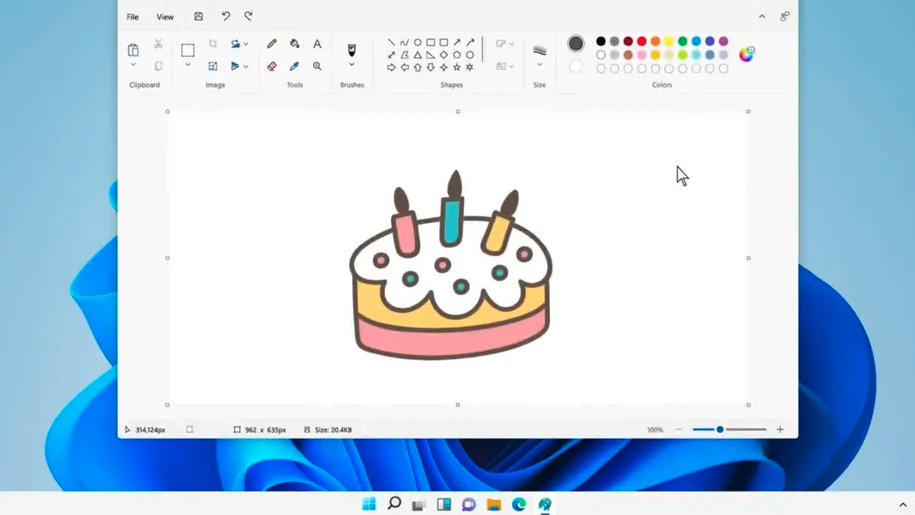Choose the Five-point star shape
Image resolution: width=915 pixels, height=515 pixels.
[x=457, y=68]
